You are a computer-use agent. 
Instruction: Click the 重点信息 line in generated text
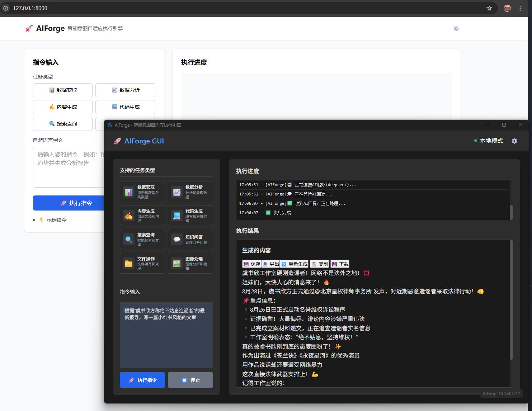coord(259,301)
